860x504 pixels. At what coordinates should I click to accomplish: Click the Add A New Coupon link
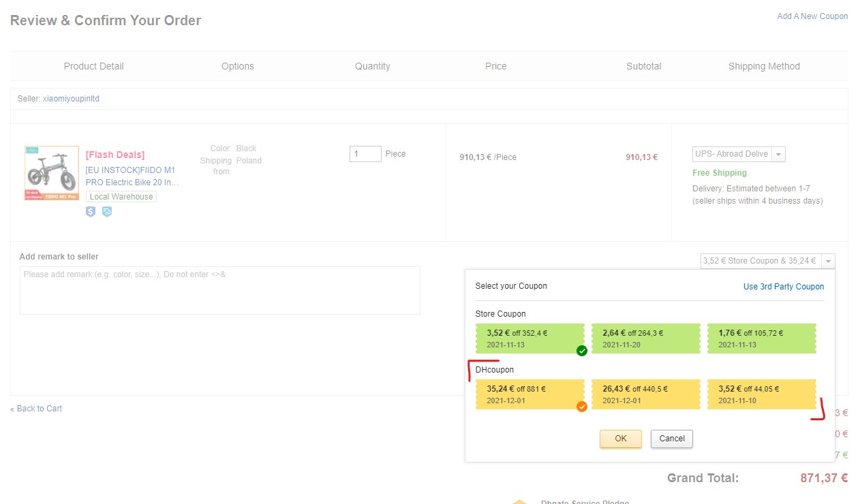(812, 16)
